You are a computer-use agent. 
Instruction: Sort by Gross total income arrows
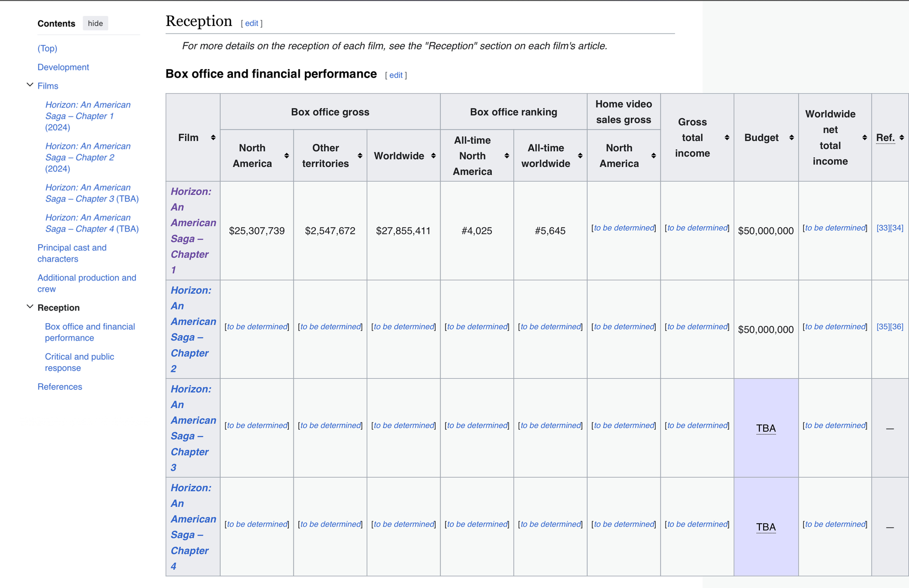(x=727, y=138)
